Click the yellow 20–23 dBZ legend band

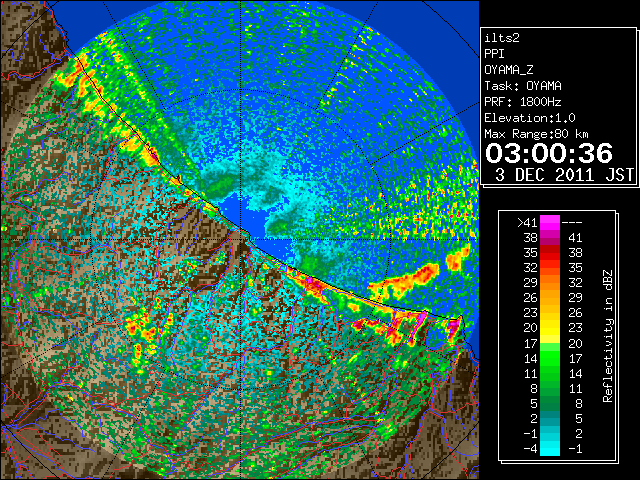click(550, 328)
